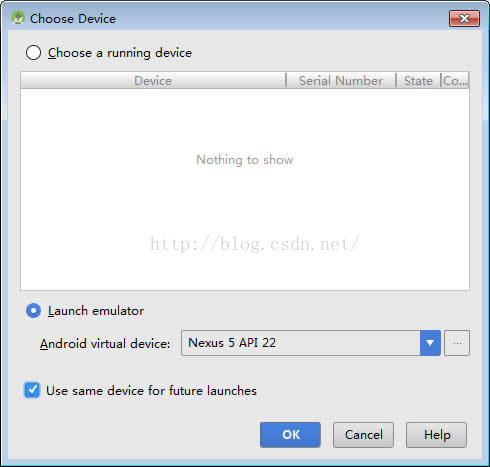Click the State column header

click(418, 81)
